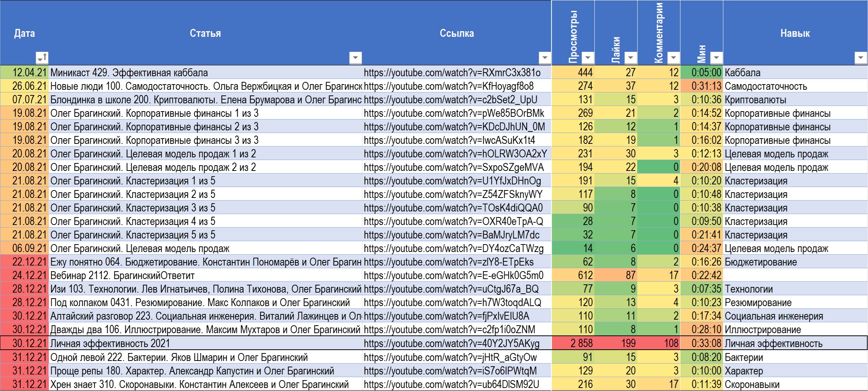
Task: Open the YouTube link ending E-eGHk0G5m0
Action: tap(453, 275)
